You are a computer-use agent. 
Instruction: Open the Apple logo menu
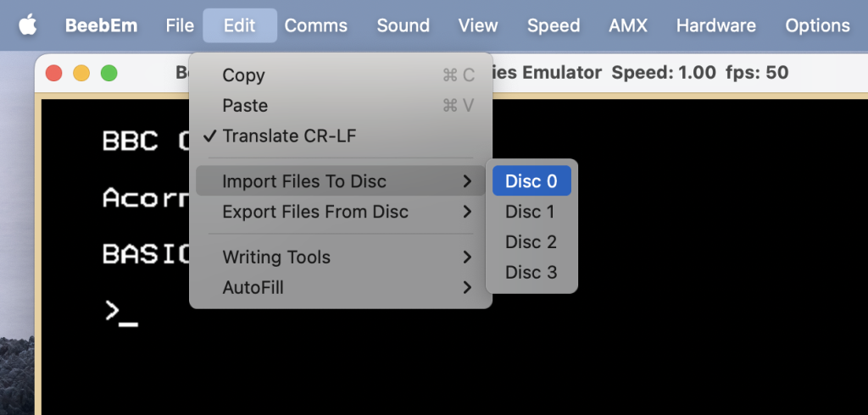coord(28,25)
